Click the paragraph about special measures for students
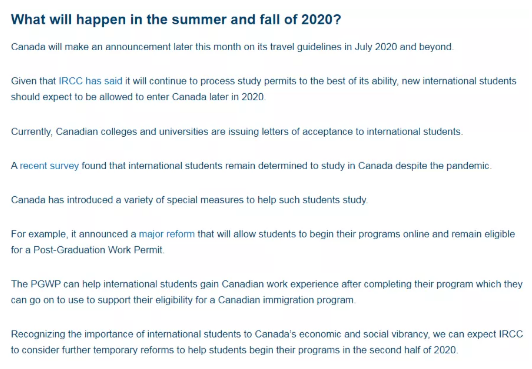The width and height of the screenshot is (532, 369). pos(189,200)
